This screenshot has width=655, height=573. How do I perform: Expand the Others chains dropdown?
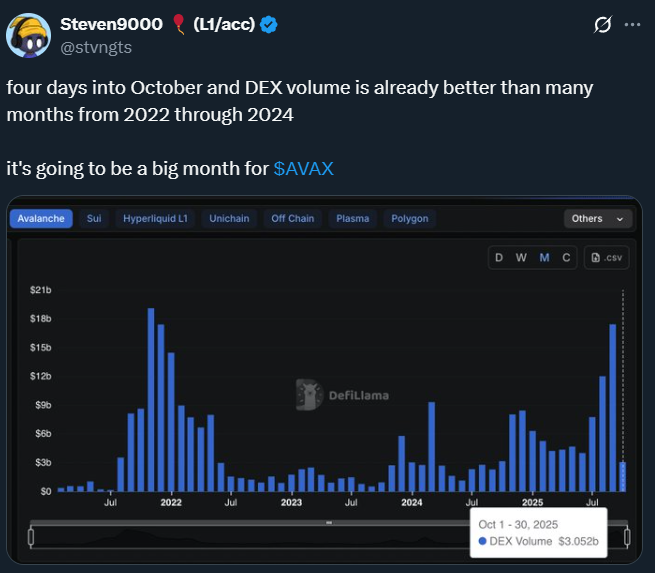(597, 218)
